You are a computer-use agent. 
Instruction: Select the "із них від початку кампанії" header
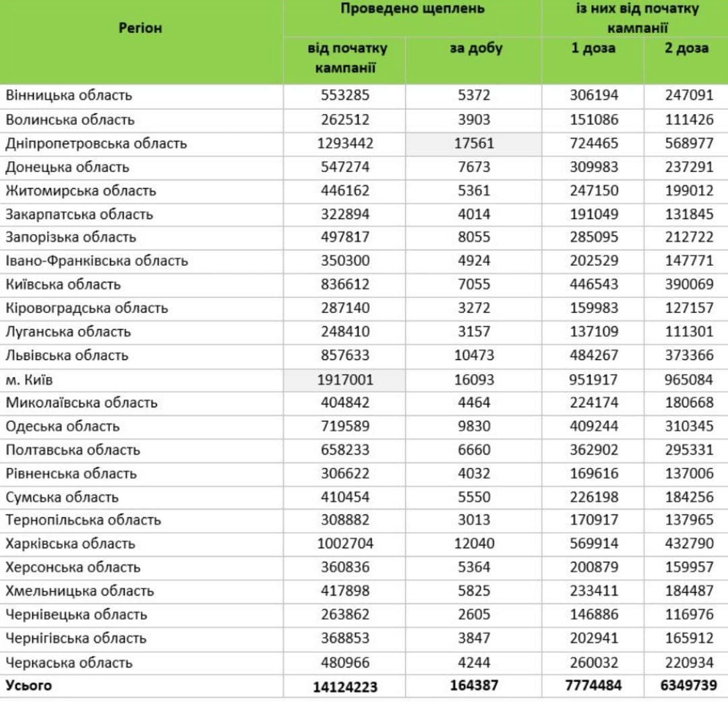tap(636, 18)
